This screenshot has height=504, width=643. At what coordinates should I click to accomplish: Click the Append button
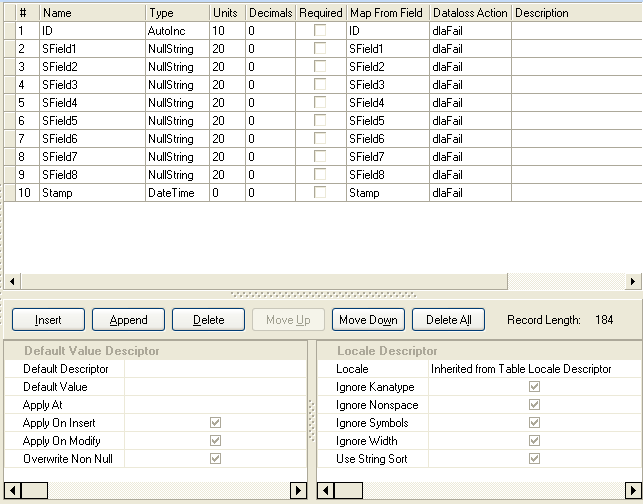(128, 320)
